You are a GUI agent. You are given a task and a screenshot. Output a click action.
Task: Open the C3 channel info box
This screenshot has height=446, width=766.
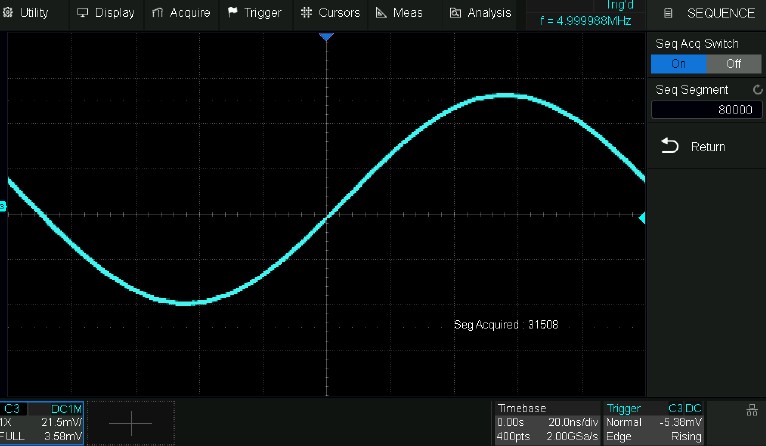coord(43,423)
